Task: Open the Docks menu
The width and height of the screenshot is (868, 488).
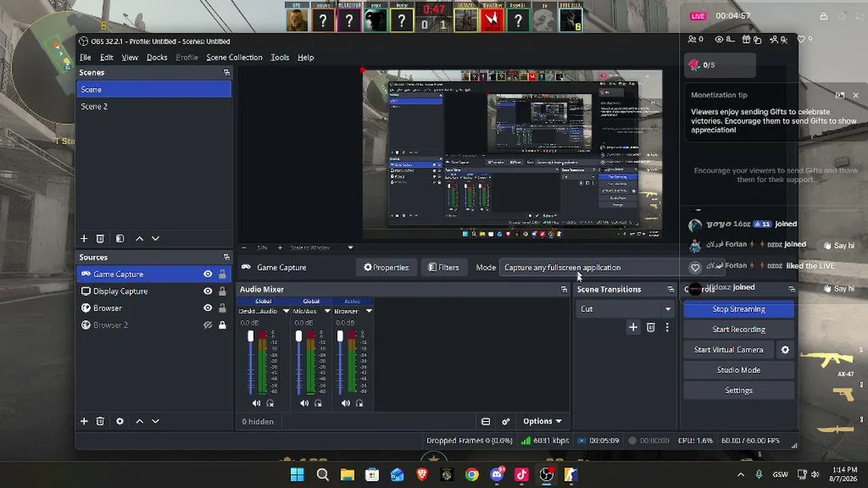Action: (x=157, y=58)
